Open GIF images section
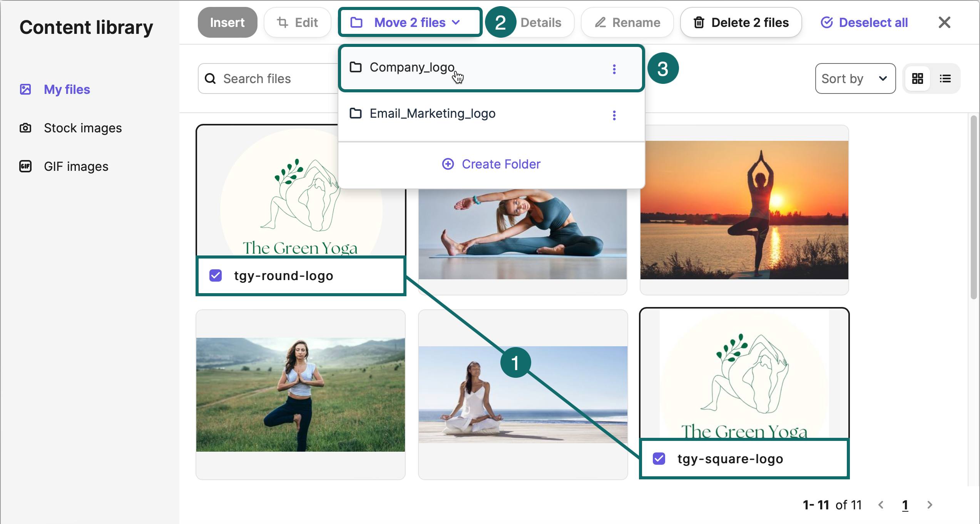Image resolution: width=980 pixels, height=524 pixels. click(76, 167)
